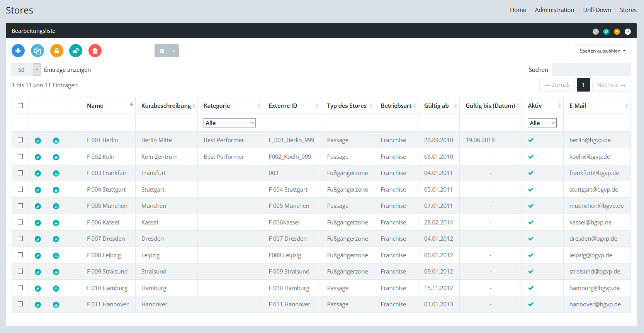Open the Kategorie filter dropdown
The width and height of the screenshot is (644, 333).
coord(229,123)
